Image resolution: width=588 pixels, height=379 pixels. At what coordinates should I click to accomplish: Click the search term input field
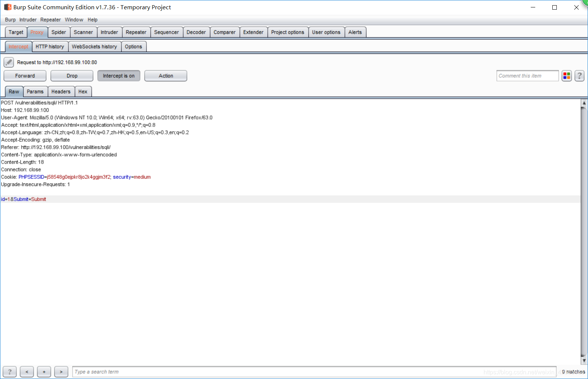tap(314, 372)
